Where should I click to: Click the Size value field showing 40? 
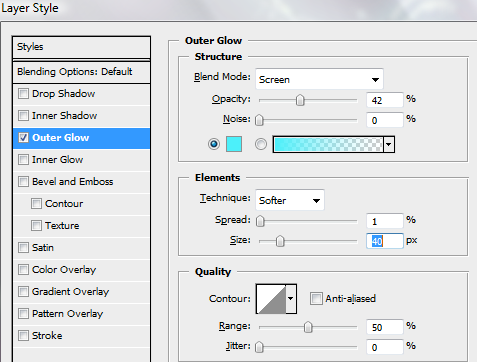click(385, 241)
